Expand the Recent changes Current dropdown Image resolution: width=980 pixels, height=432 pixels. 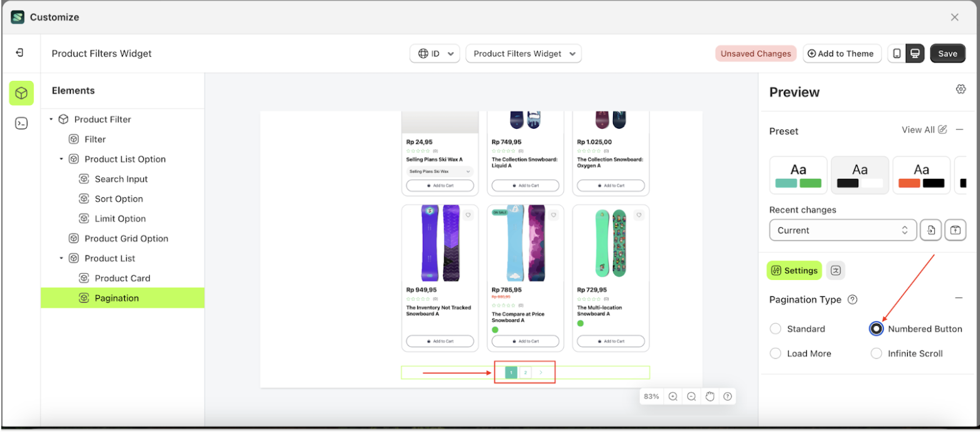(x=843, y=230)
